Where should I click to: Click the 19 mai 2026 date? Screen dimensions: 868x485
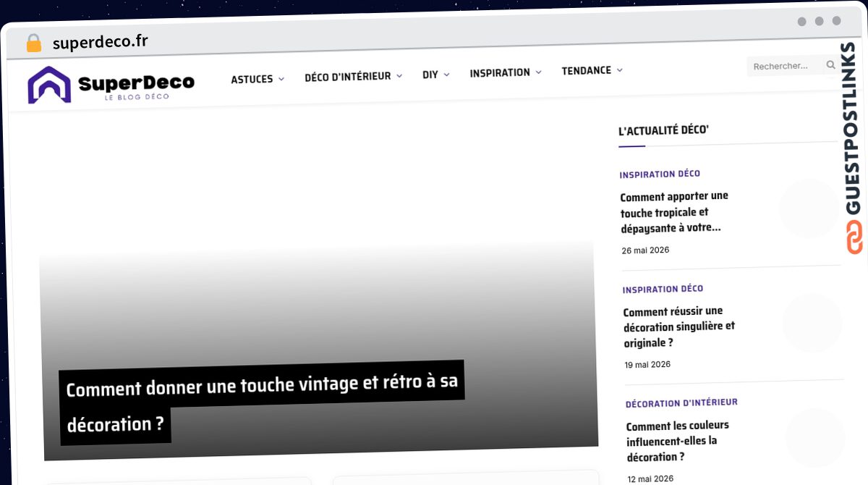click(x=647, y=364)
